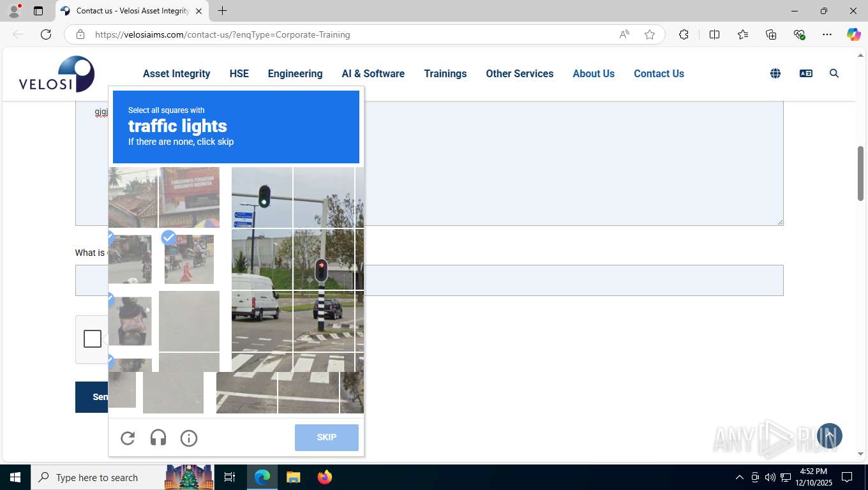868x490 pixels.
Task: Tick the reCAPTCHA checkbox
Action: (93, 339)
